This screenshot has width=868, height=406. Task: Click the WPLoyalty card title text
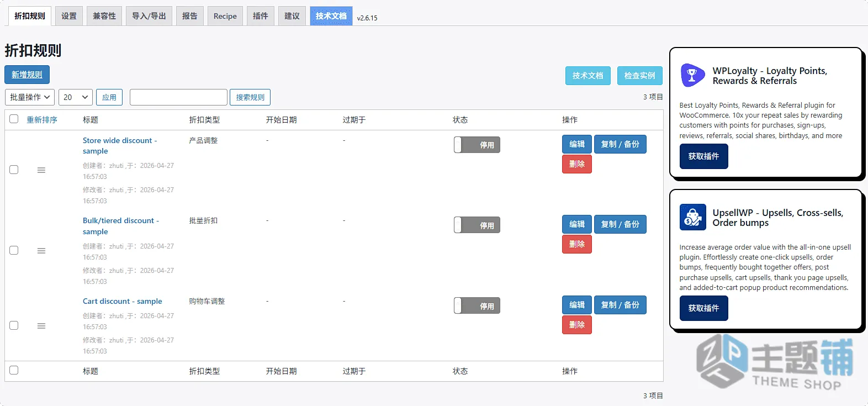pyautogui.click(x=770, y=76)
